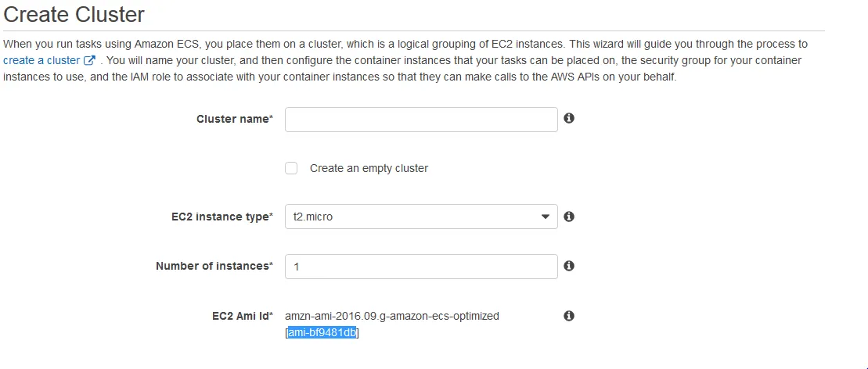868x369 pixels.
Task: Focus the Cluster name text field
Action: [421, 120]
